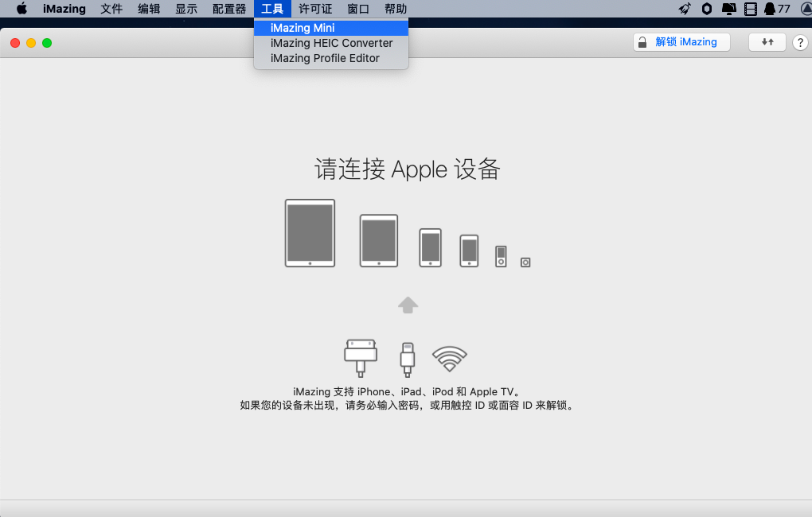The image size is (812, 517).
Task: Launch iMazing Profile Editor from menu
Action: point(325,58)
